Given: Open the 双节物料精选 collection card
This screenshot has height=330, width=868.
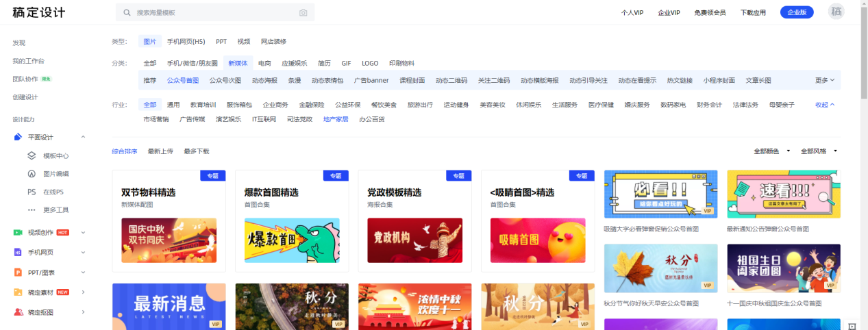Looking at the screenshot, I should [x=169, y=221].
